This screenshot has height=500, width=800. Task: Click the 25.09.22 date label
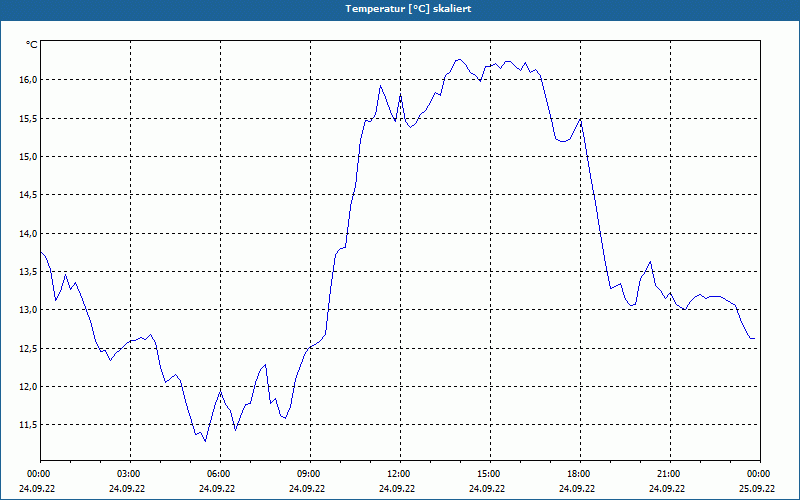757,488
